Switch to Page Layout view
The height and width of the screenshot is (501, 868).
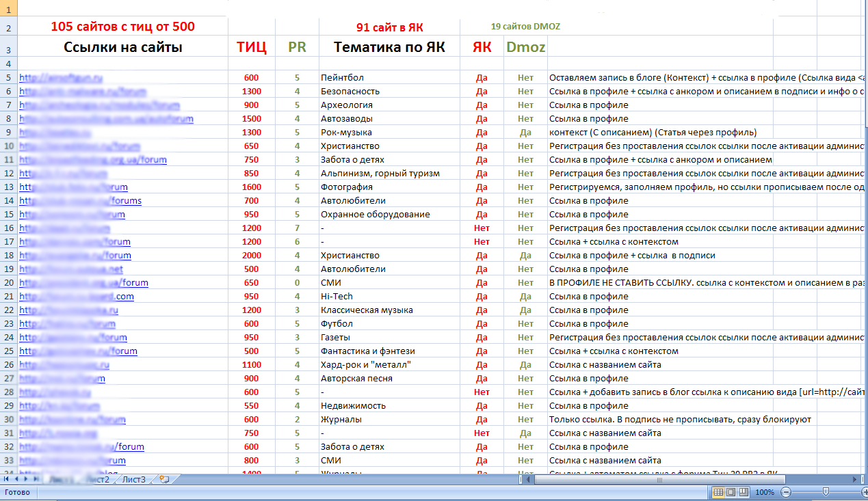click(731, 492)
